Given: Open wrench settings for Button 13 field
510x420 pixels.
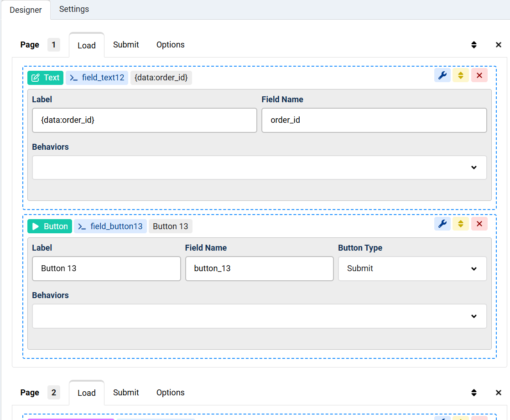Looking at the screenshot, I should click(x=442, y=224).
